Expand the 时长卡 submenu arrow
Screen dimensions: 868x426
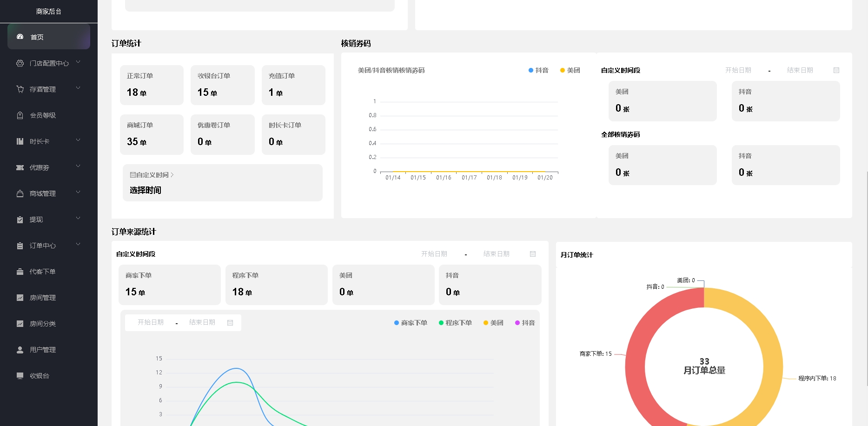78,140
